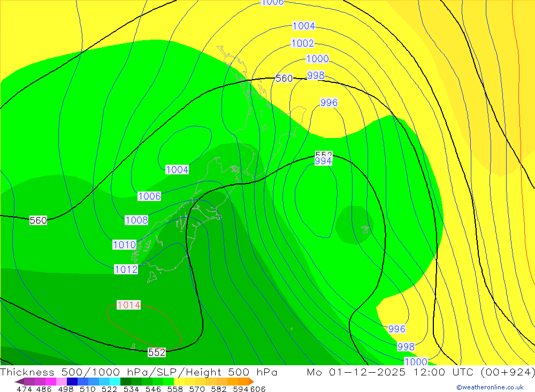The width and height of the screenshot is (535, 392).
Task: Click legend value 546
Action: click(x=153, y=389)
